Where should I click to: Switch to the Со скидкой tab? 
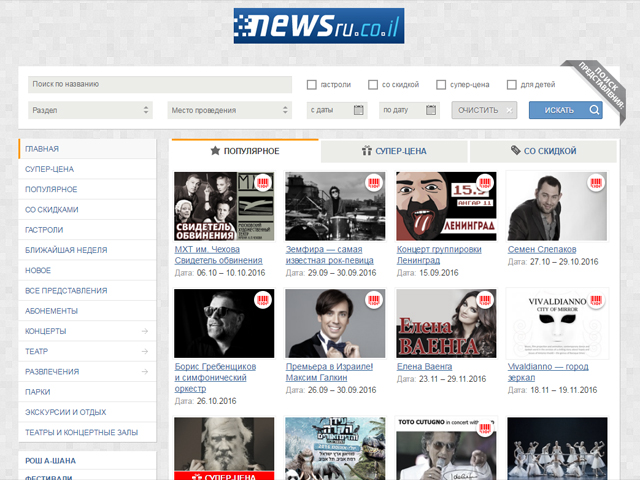point(543,151)
